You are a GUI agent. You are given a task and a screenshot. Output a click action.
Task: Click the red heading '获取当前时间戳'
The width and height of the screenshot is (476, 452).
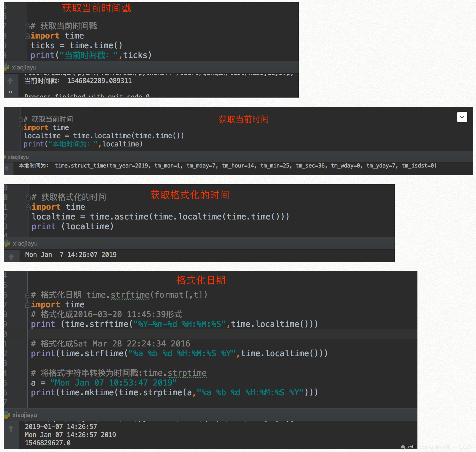coord(97,8)
